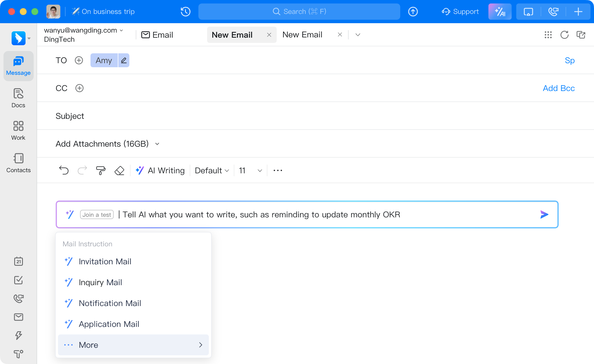Click the lightning quick-actions sidebar icon
Image resolution: width=594 pixels, height=364 pixels.
click(18, 336)
